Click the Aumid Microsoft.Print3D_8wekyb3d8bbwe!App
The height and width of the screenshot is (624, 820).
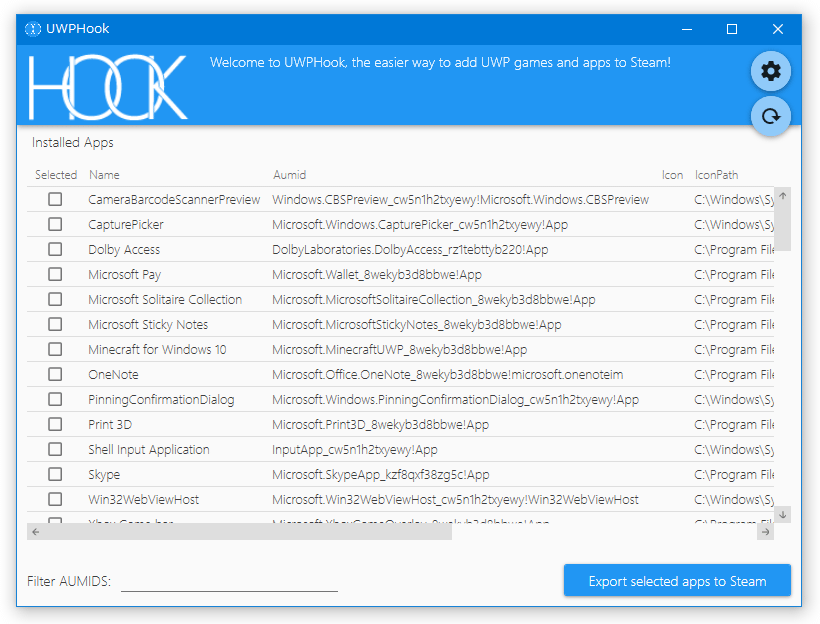380,424
